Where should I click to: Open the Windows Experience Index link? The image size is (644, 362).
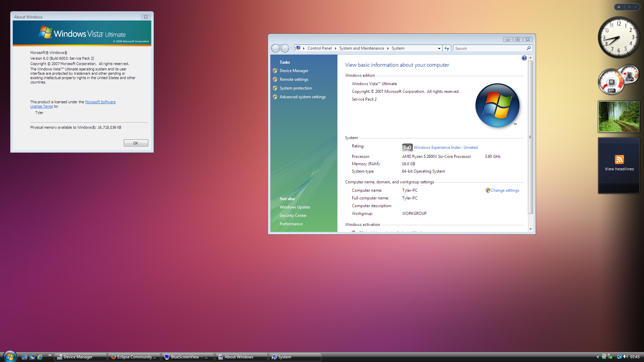[445, 147]
